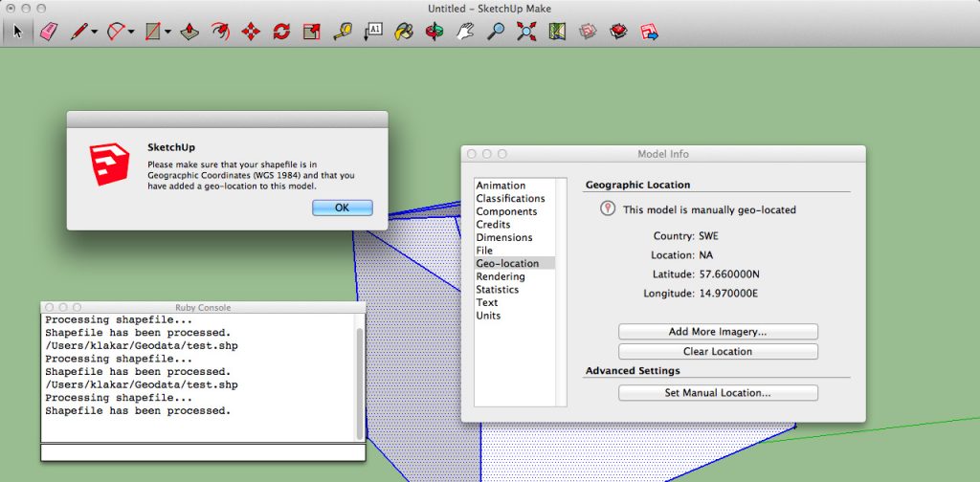Select the Move tool
980x482 pixels.
(x=251, y=32)
